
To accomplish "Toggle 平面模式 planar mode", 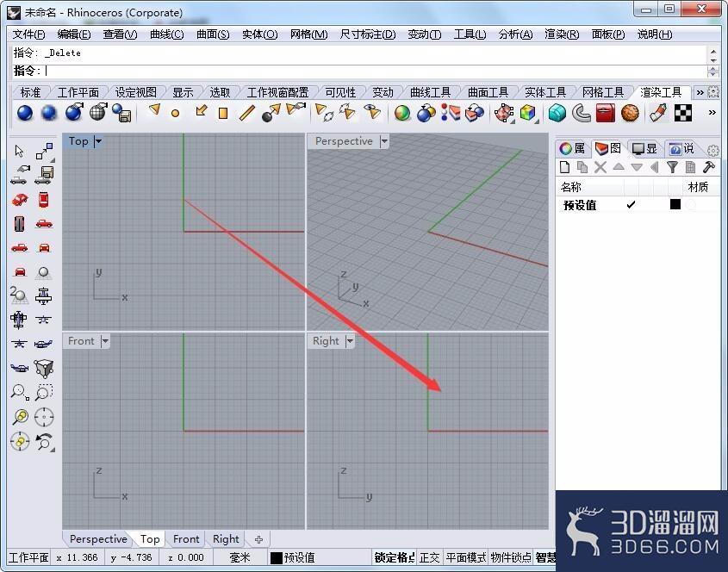I will click(466, 557).
